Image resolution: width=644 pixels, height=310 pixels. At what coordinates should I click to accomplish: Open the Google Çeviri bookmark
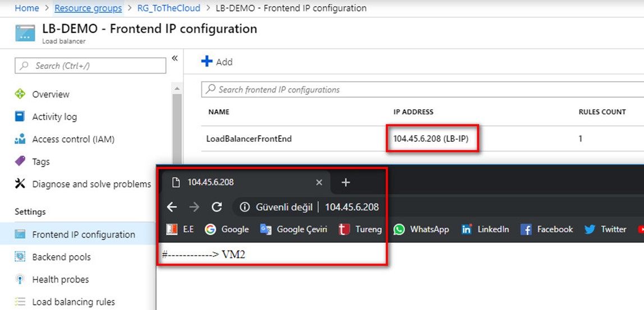point(293,229)
